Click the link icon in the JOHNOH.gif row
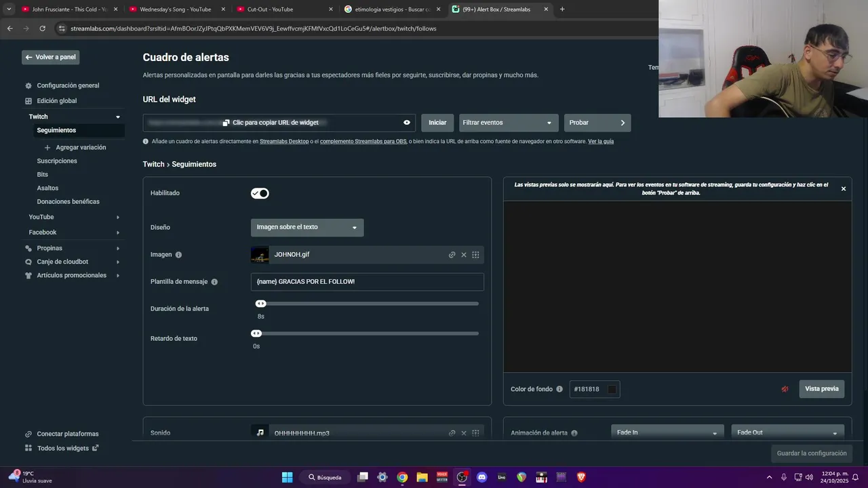 pos(452,255)
